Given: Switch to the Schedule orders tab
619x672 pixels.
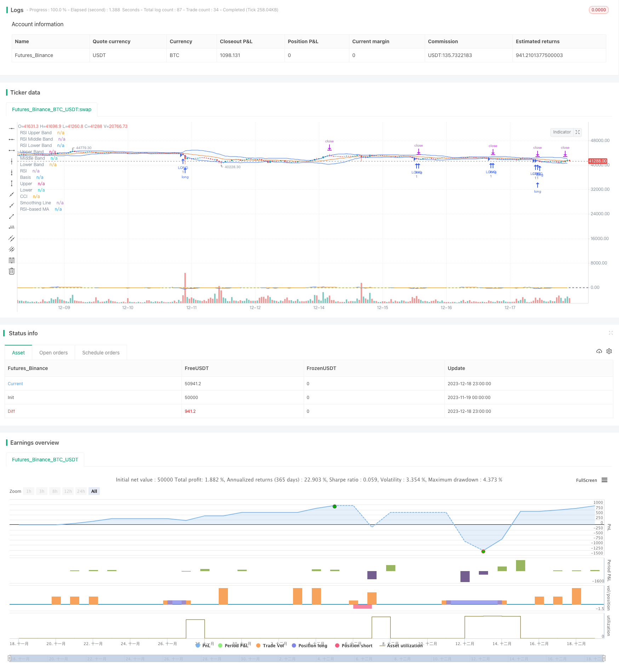Looking at the screenshot, I should (101, 353).
